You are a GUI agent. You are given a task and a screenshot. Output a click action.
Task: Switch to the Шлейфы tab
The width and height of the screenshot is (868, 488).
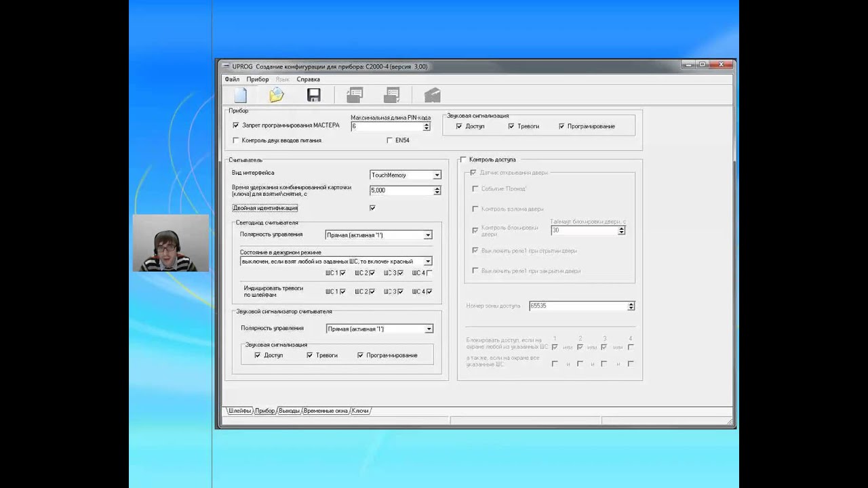239,411
